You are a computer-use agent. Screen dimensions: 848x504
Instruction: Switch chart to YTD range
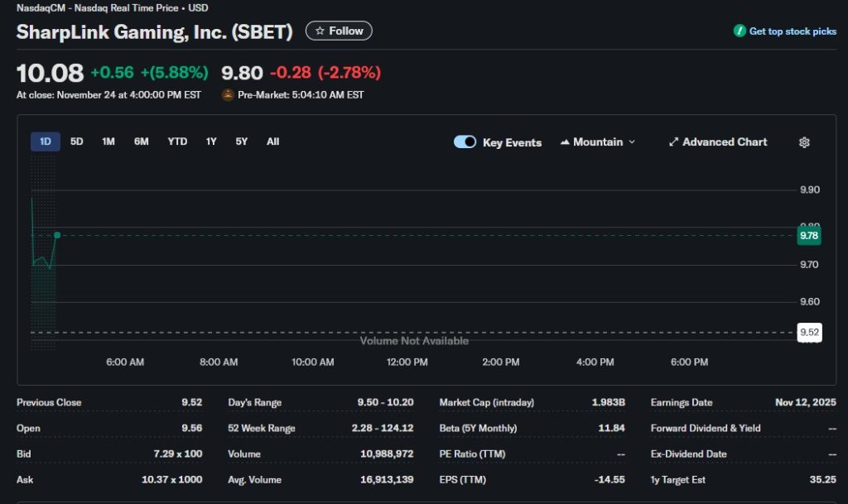pos(177,142)
